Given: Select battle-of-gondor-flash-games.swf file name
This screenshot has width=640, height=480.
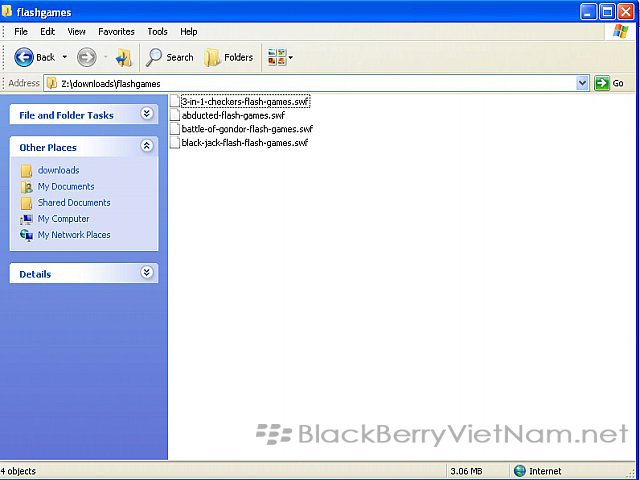Looking at the screenshot, I should pos(247,129).
